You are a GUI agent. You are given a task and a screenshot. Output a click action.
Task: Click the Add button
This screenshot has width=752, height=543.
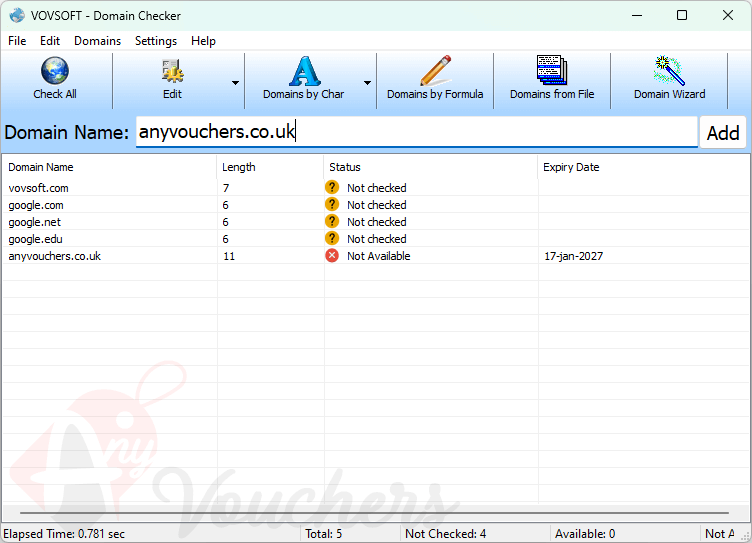723,132
